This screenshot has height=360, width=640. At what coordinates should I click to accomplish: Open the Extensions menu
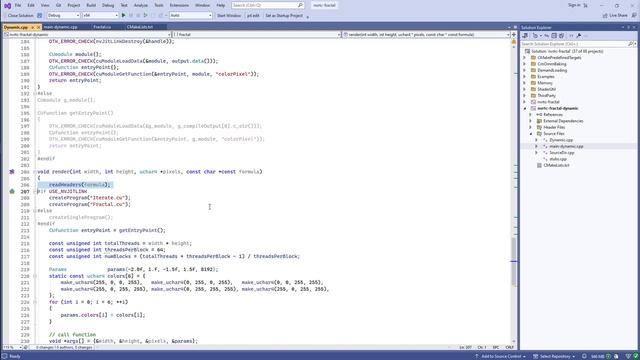tap(179, 5)
